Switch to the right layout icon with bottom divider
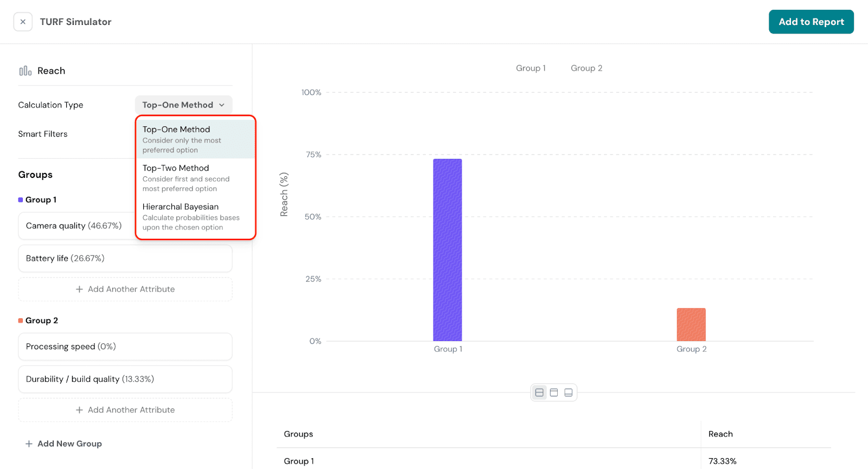This screenshot has height=469, width=868. point(569,393)
